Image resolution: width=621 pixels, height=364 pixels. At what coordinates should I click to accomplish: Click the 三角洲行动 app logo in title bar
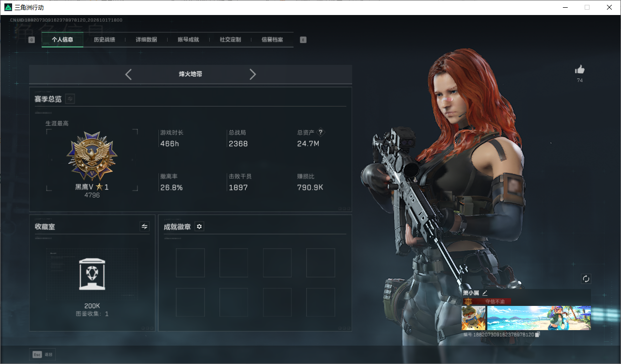point(8,7)
